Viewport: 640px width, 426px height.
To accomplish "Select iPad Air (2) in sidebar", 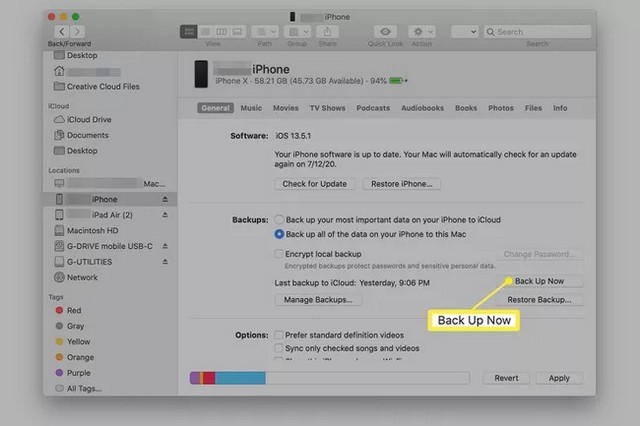I will [x=93, y=215].
